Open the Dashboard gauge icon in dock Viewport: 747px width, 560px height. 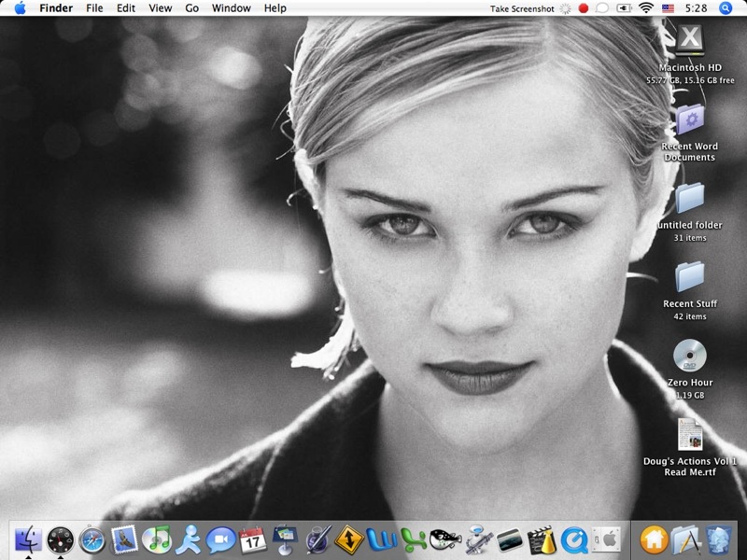[x=61, y=539]
